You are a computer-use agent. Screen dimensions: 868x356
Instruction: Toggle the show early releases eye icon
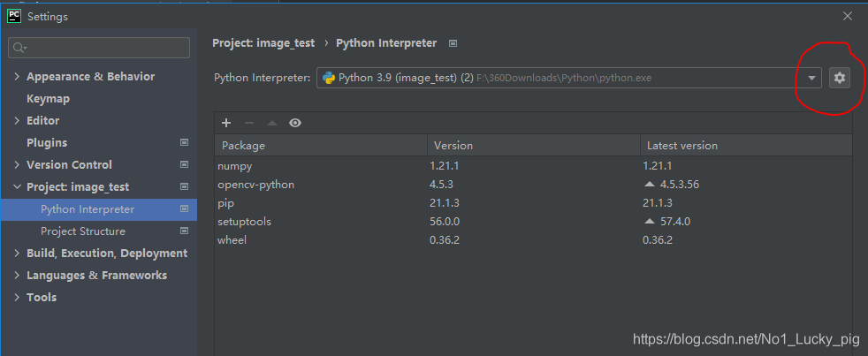pos(295,123)
